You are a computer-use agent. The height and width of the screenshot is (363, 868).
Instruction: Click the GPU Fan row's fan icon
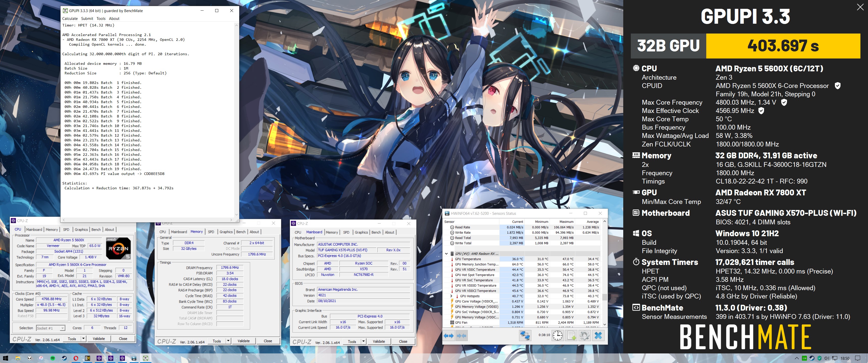(x=452, y=323)
